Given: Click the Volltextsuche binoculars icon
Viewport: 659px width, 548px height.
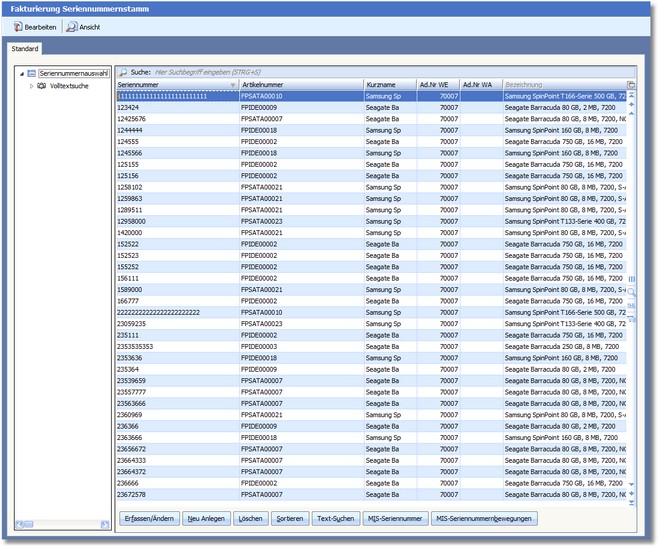Looking at the screenshot, I should coord(41,86).
